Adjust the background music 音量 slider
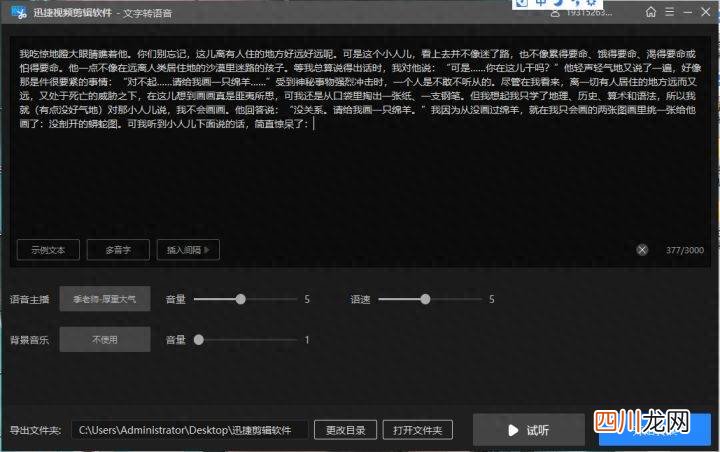The image size is (720, 452). (x=198, y=340)
